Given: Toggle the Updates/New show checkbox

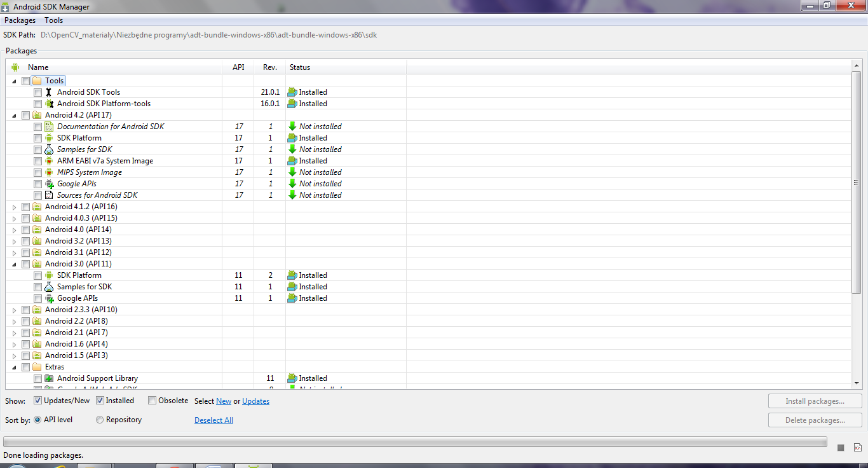Looking at the screenshot, I should click(38, 401).
